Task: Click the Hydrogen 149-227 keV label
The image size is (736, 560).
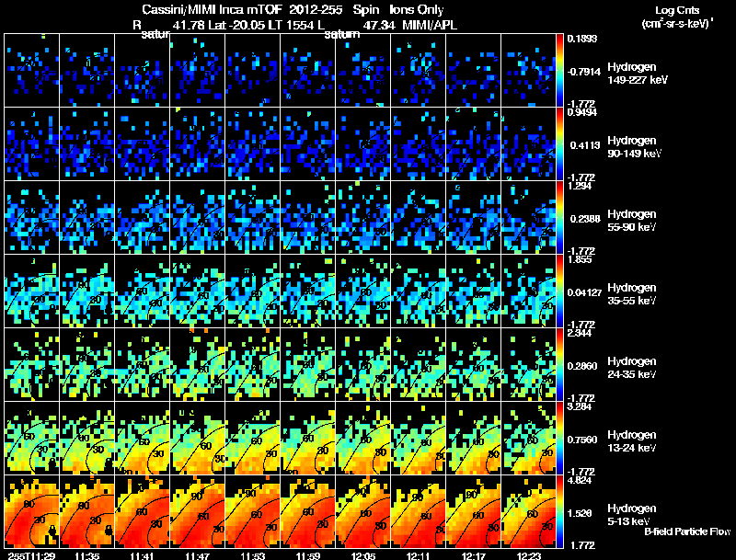Action: tap(638, 74)
